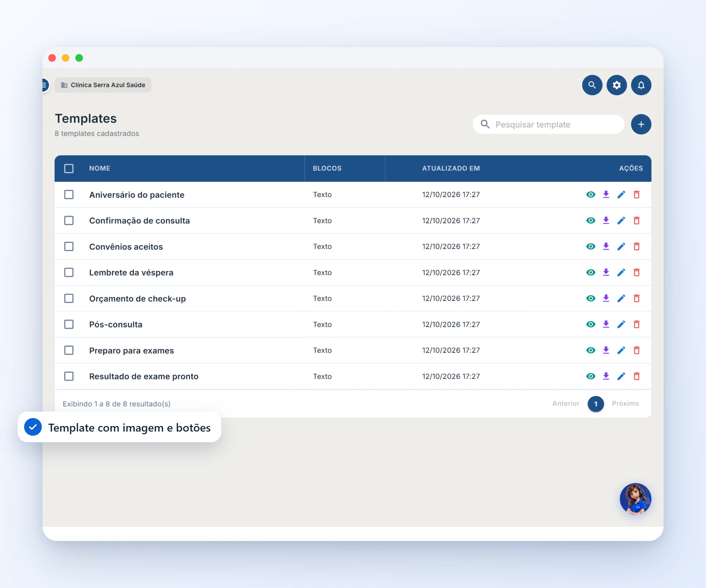Image resolution: width=706 pixels, height=588 pixels.
Task: Click the BLOCOS column header
Action: coord(327,168)
